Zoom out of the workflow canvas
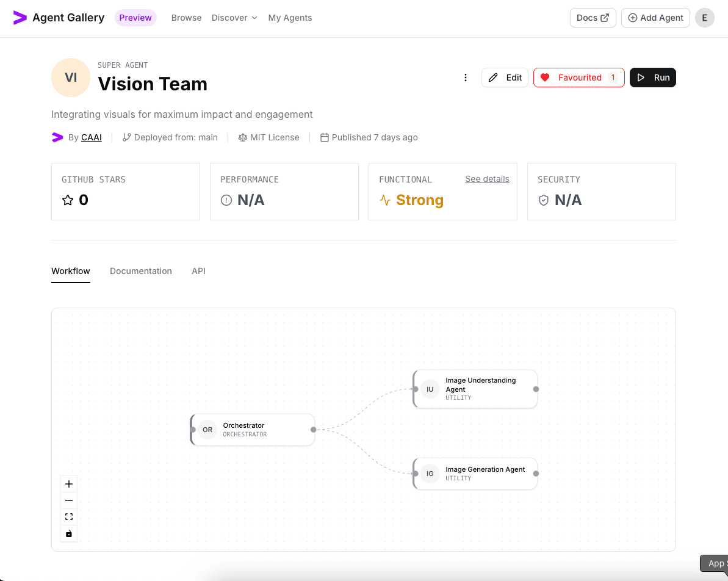The image size is (728, 581). tap(68, 500)
